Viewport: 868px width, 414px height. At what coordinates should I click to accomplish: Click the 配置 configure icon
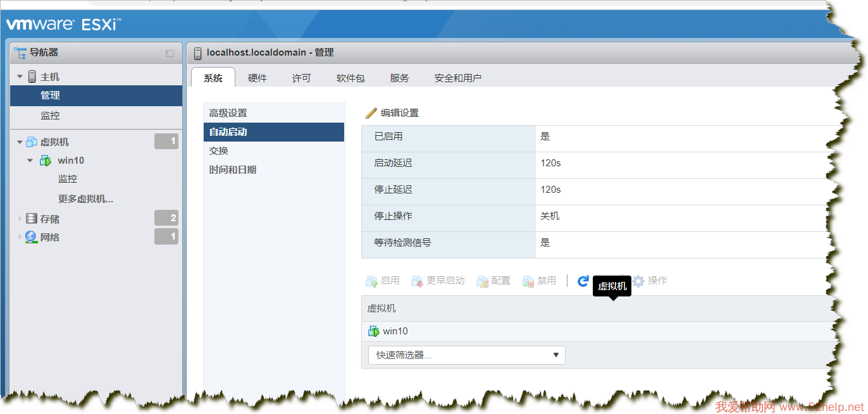click(x=483, y=281)
